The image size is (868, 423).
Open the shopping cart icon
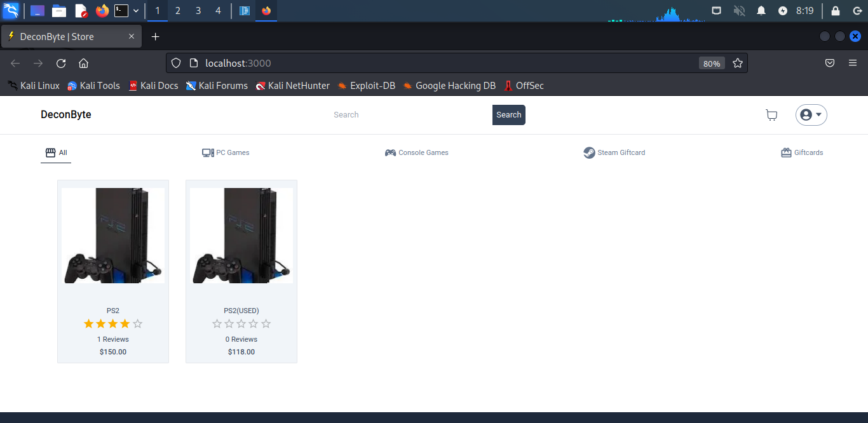(x=771, y=115)
